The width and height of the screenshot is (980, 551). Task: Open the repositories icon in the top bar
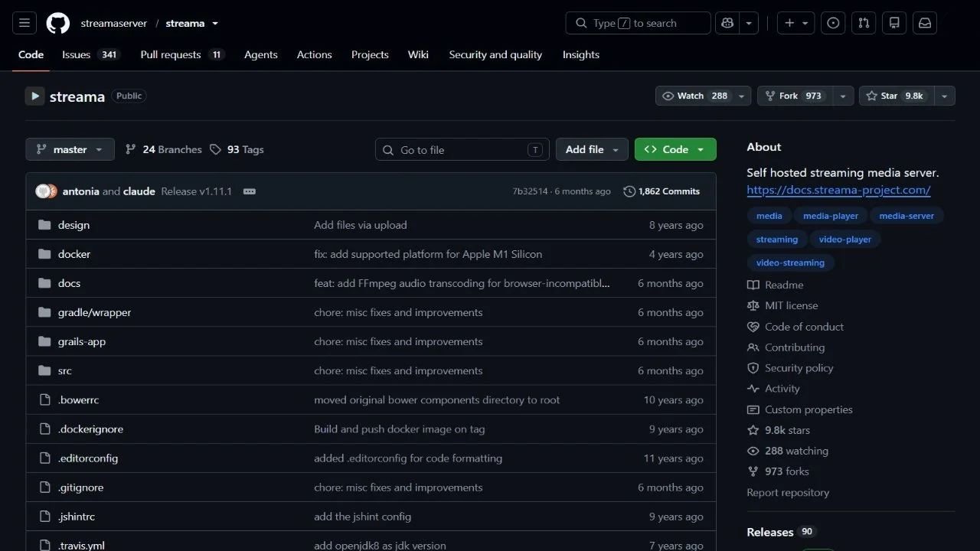894,23
